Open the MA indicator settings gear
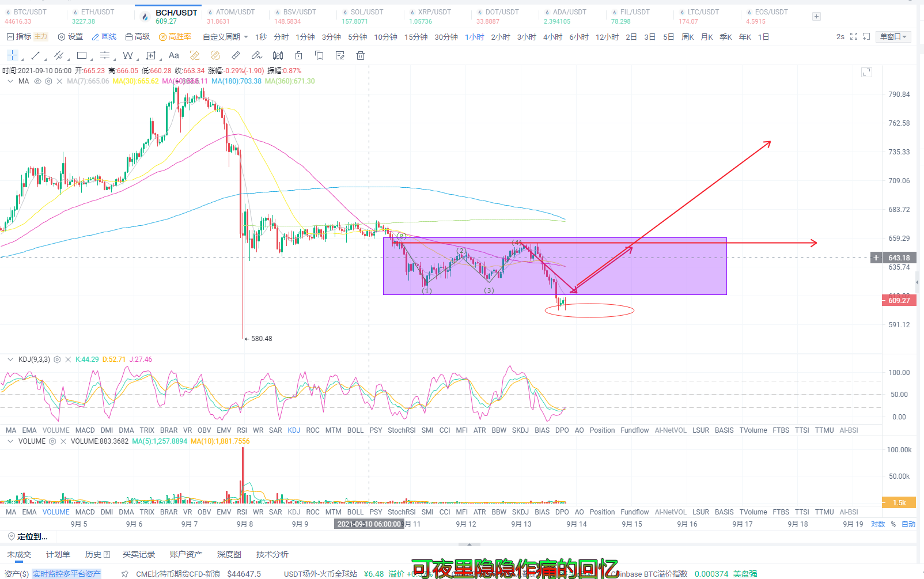This screenshot has width=924, height=579. pyautogui.click(x=48, y=81)
